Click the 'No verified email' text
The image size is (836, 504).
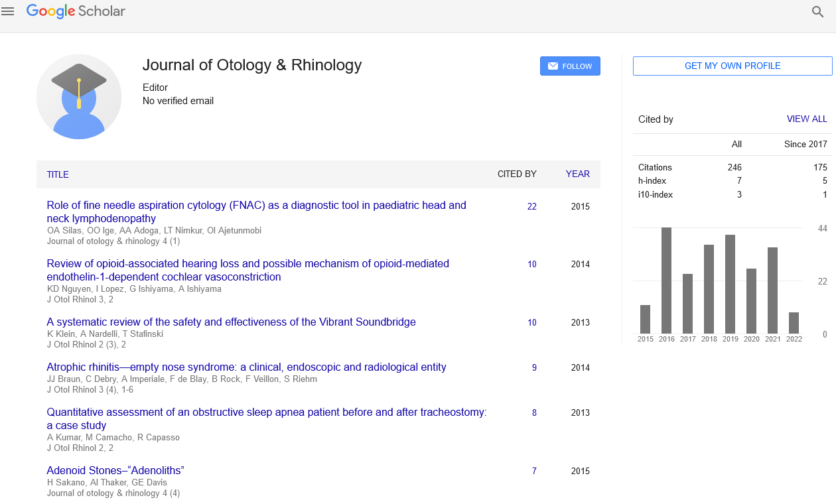click(178, 101)
